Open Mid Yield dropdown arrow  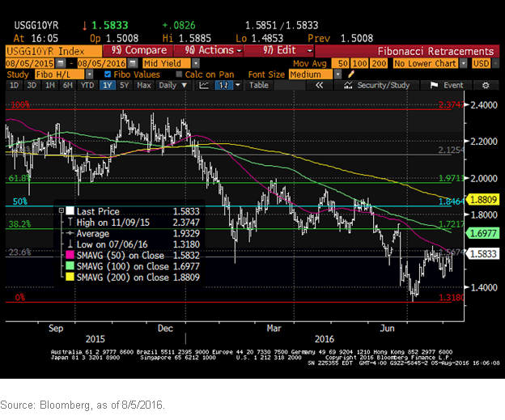click(x=196, y=63)
